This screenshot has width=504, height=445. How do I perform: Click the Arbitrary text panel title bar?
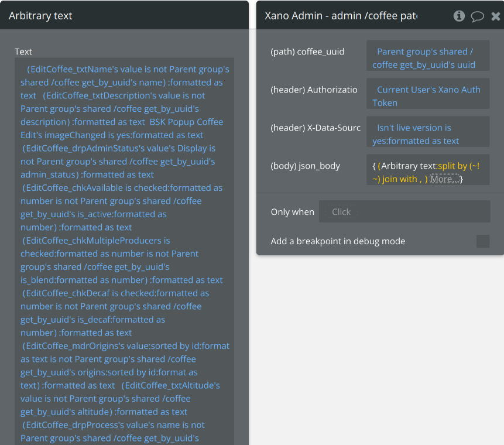click(124, 16)
